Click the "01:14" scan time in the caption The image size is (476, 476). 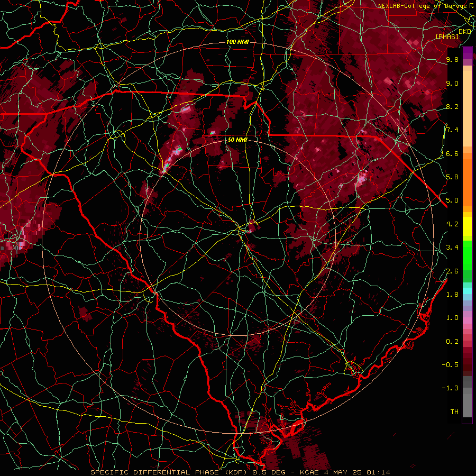coord(378,472)
